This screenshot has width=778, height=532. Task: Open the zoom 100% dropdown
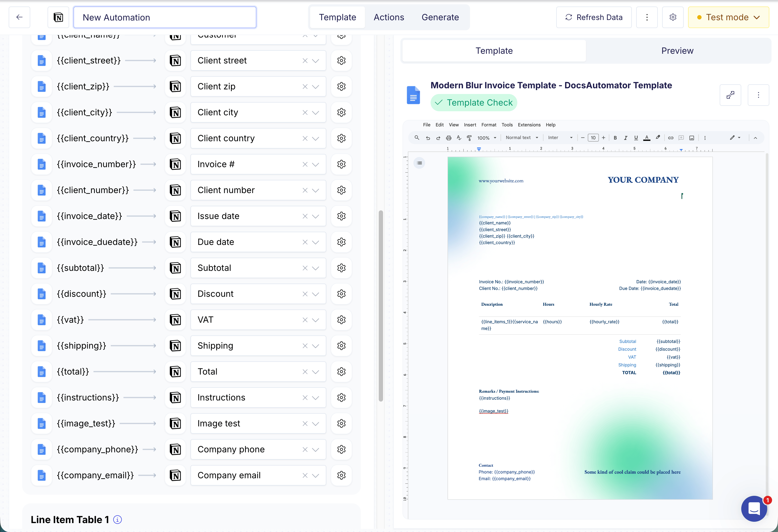487,138
